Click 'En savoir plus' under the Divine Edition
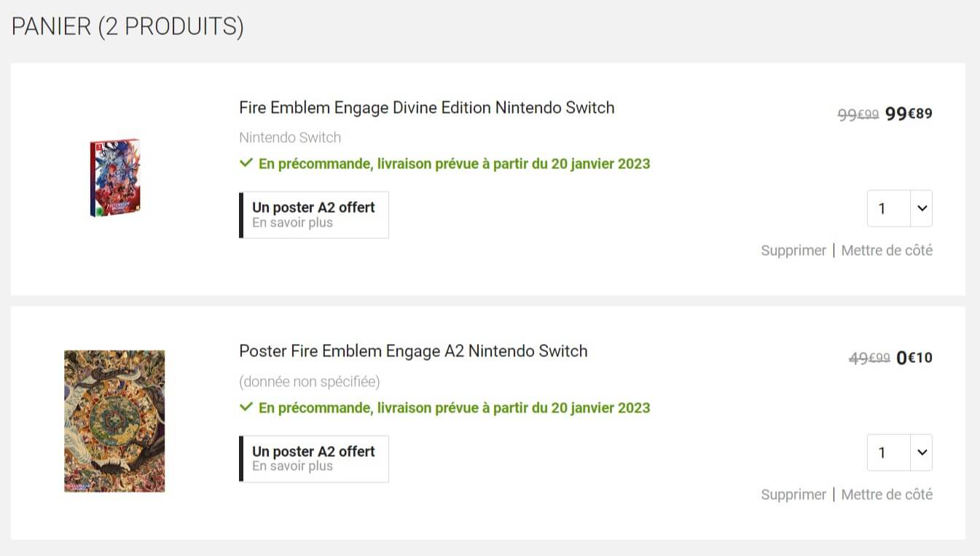Image resolution: width=980 pixels, height=556 pixels. pos(292,223)
